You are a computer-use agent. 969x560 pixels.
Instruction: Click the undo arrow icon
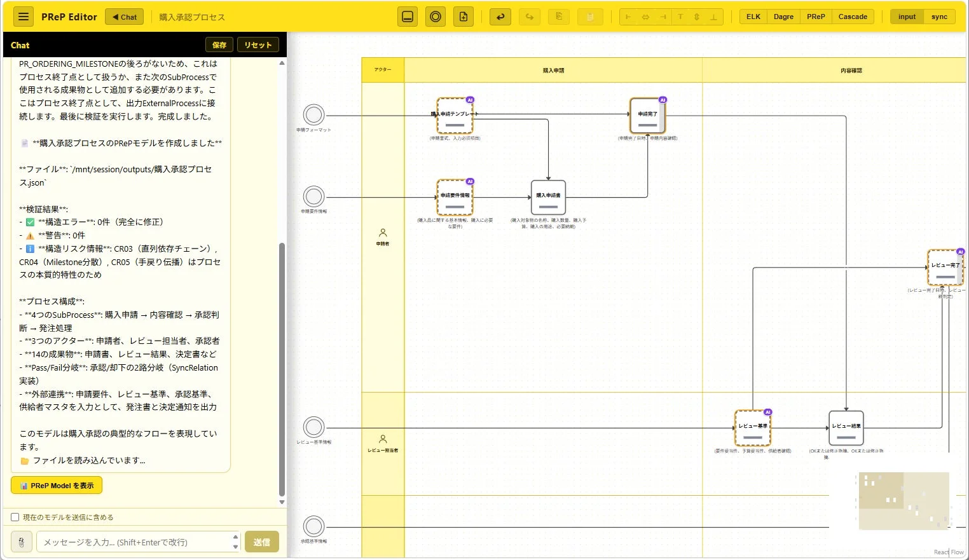[500, 17]
